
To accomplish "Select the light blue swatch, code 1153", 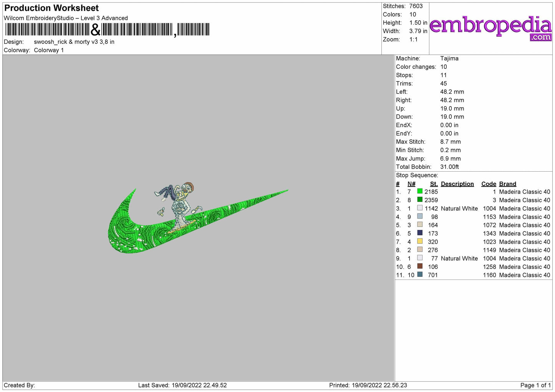I will tap(420, 217).
